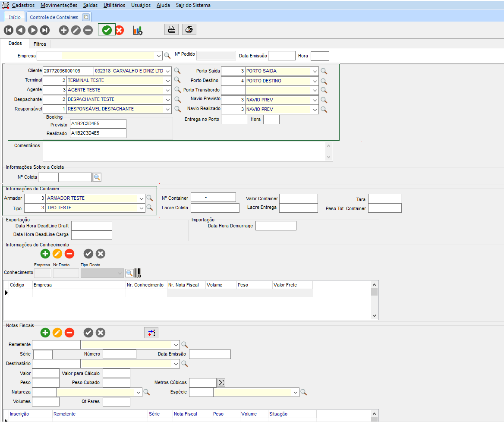The width and height of the screenshot is (504, 422).
Task: Open the Porto Destino dropdown
Action: click(315, 81)
